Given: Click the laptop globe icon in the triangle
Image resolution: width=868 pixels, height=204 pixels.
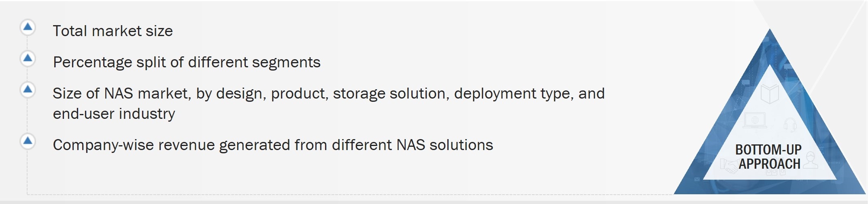Looking at the screenshot, I should (x=755, y=120).
